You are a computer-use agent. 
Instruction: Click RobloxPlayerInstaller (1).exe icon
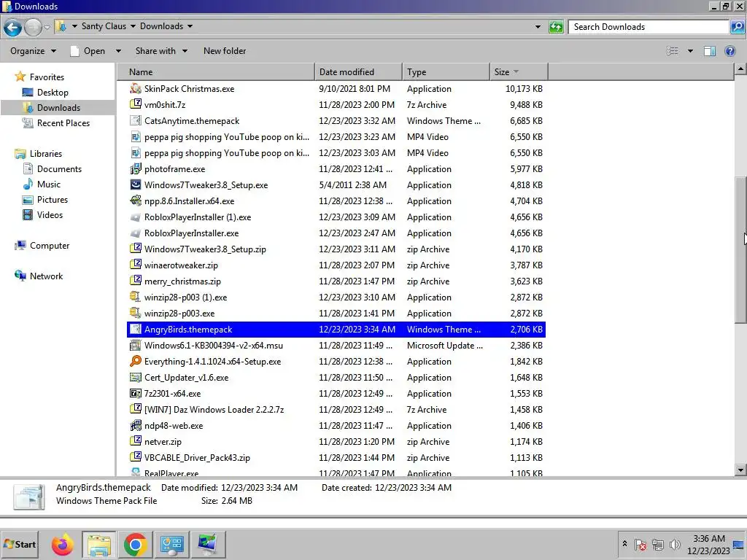[136, 217]
